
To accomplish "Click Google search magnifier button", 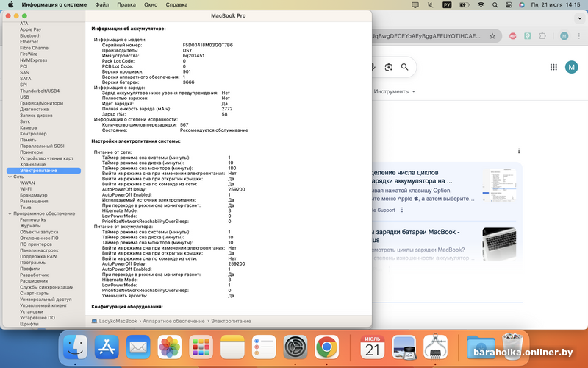I will coord(405,67).
